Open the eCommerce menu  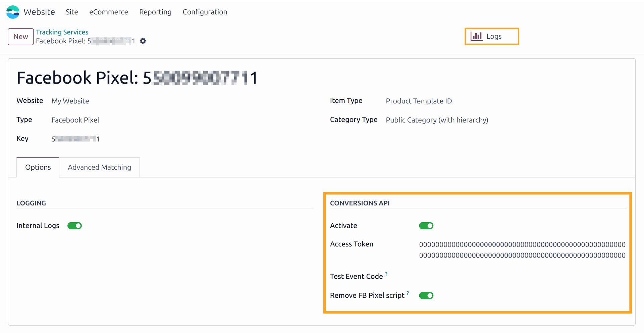(108, 12)
